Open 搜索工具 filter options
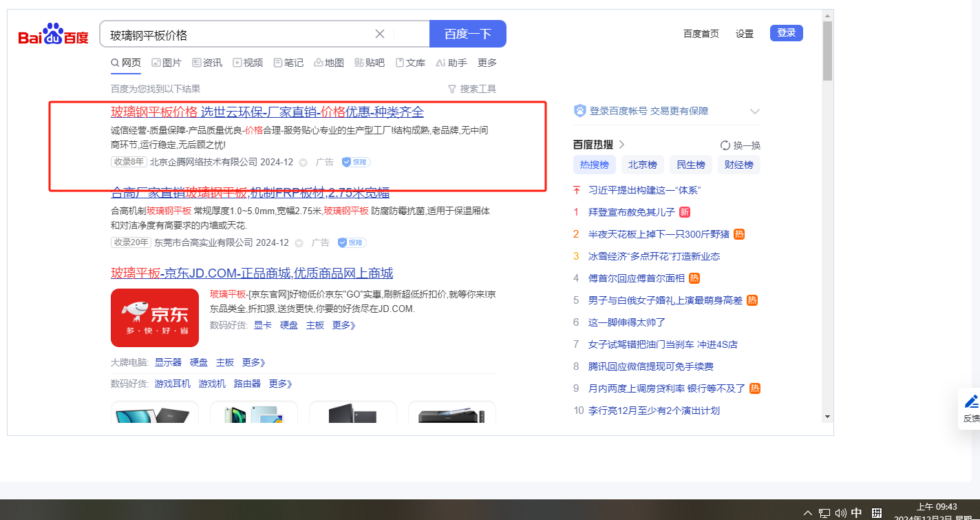The image size is (980, 520). pos(471,89)
